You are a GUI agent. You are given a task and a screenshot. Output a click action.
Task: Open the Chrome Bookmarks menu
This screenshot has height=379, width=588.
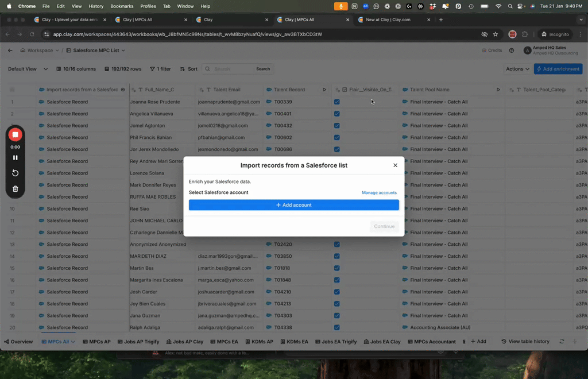point(122,6)
